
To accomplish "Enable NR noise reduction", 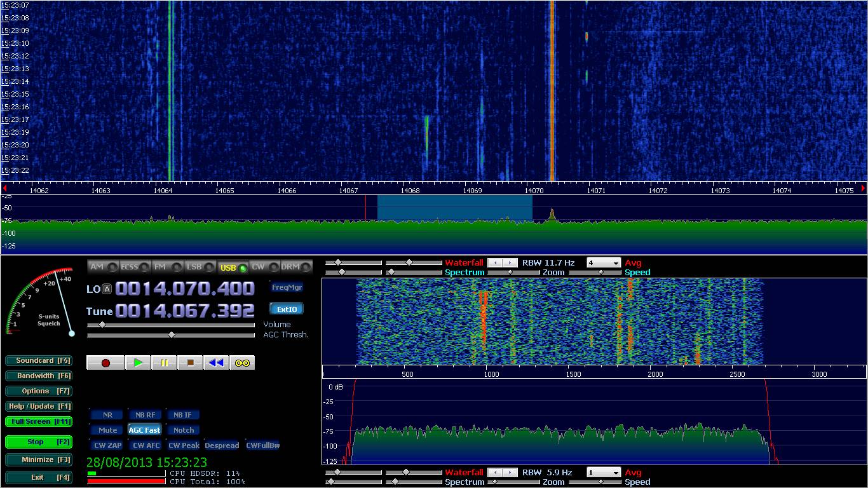I will 106,414.
